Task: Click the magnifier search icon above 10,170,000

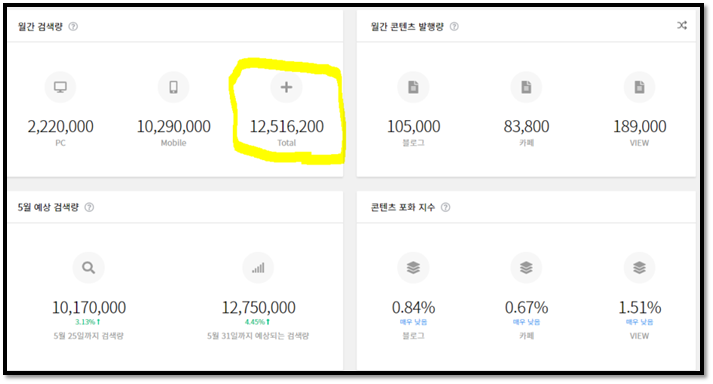Action: tap(89, 268)
